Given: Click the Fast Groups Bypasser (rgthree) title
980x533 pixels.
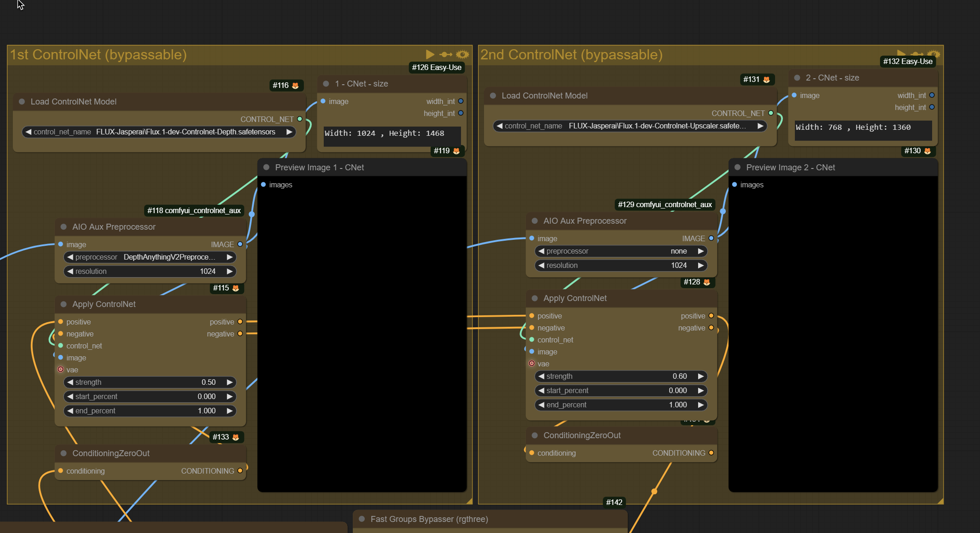Looking at the screenshot, I should coord(429,519).
